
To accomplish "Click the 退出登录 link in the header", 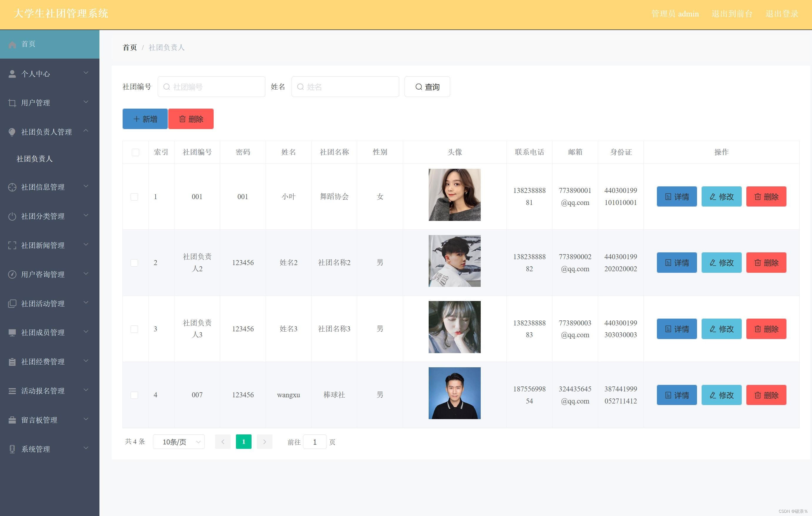I will click(x=782, y=14).
